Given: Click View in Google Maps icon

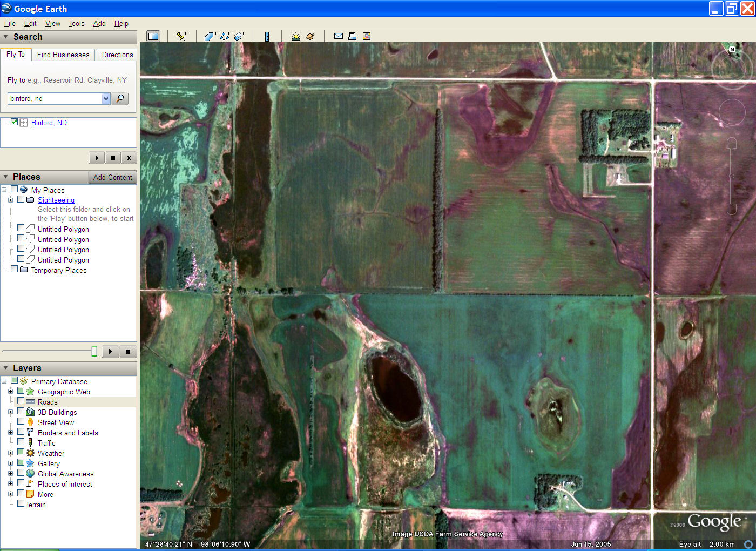Looking at the screenshot, I should tap(367, 36).
